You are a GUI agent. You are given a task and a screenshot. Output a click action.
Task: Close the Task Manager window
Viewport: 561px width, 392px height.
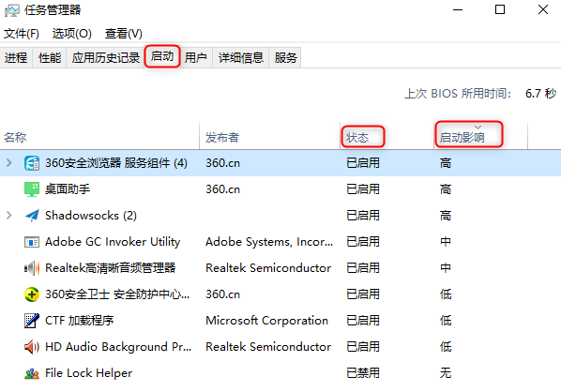[x=543, y=10]
